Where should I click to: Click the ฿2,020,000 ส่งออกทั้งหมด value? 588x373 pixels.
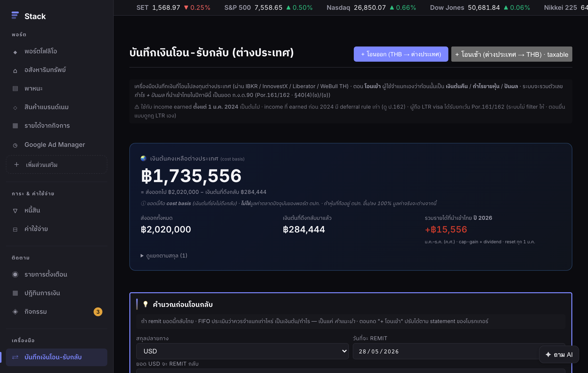pos(166,229)
